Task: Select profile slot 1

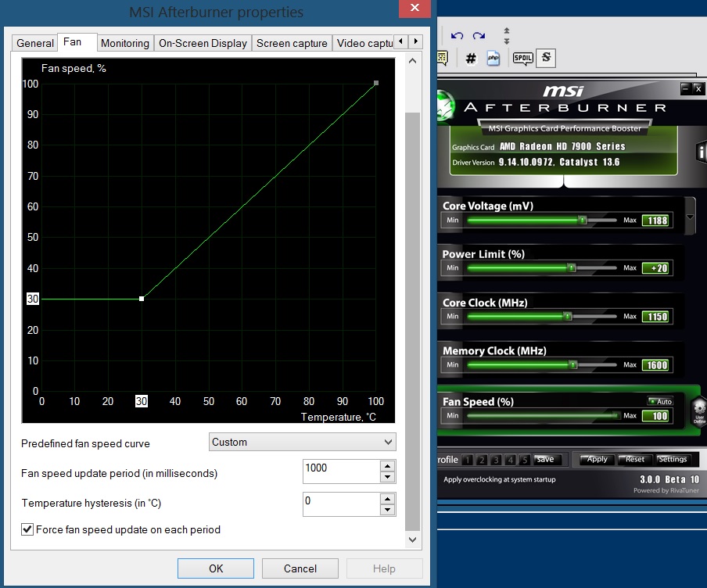Action: pos(468,460)
